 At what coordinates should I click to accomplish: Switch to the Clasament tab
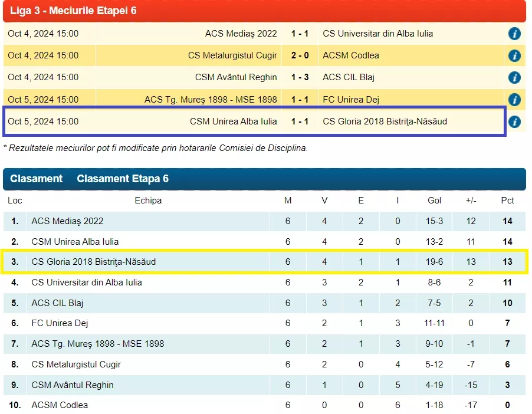tap(36, 179)
